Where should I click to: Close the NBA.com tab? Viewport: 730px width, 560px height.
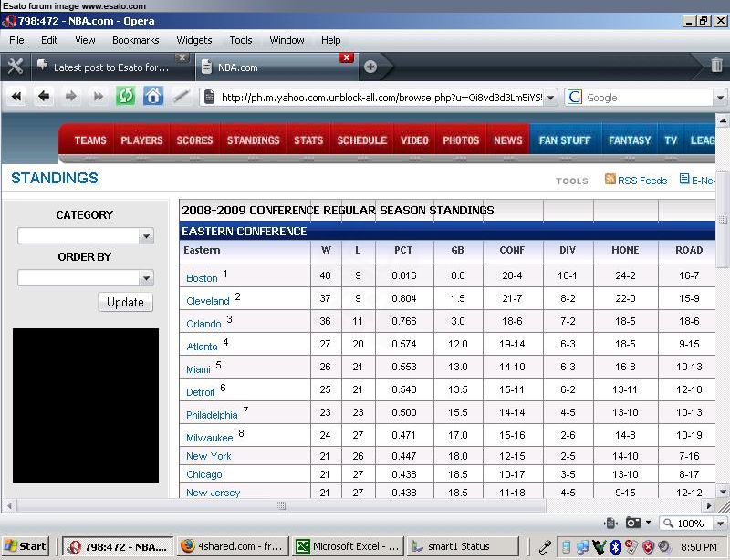(347, 57)
